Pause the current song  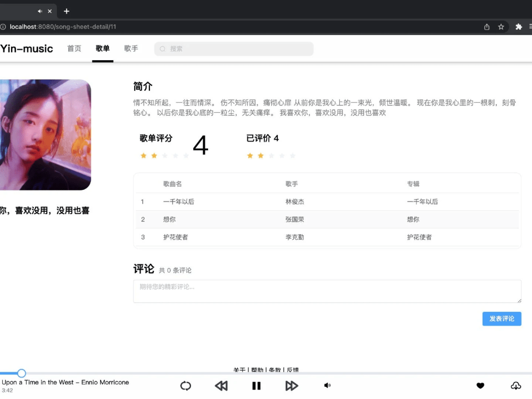click(256, 386)
